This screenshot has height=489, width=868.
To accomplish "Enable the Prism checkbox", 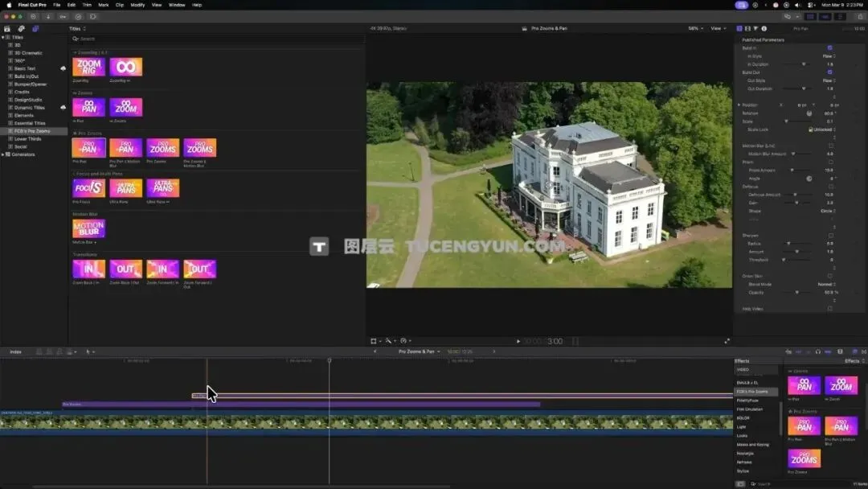I will tap(830, 162).
